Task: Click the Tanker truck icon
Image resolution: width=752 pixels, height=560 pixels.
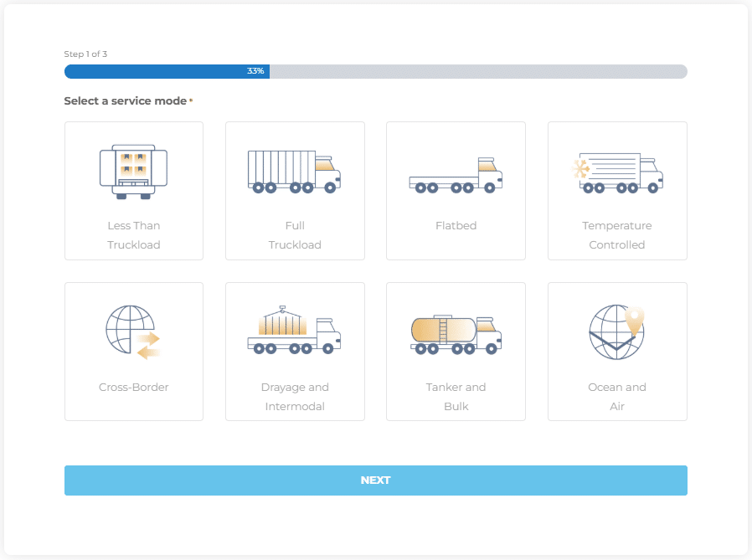Action: click(456, 334)
